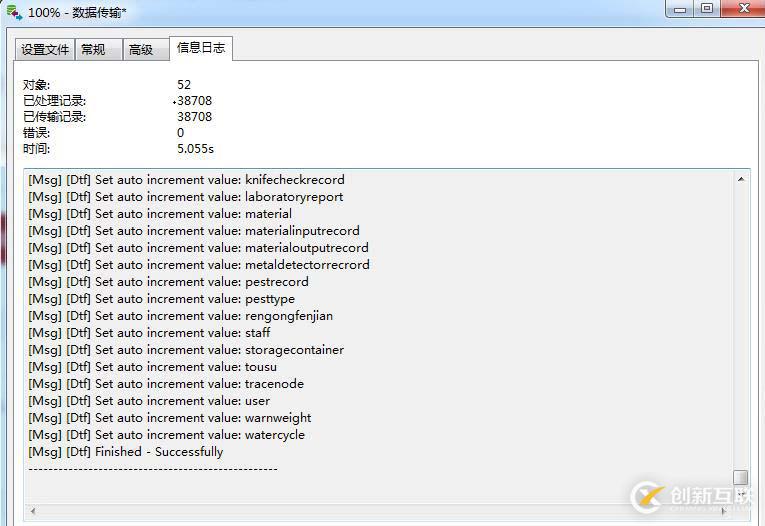Click the vertical scrollbar thumb in log
765x526 pixels.
tap(740, 477)
